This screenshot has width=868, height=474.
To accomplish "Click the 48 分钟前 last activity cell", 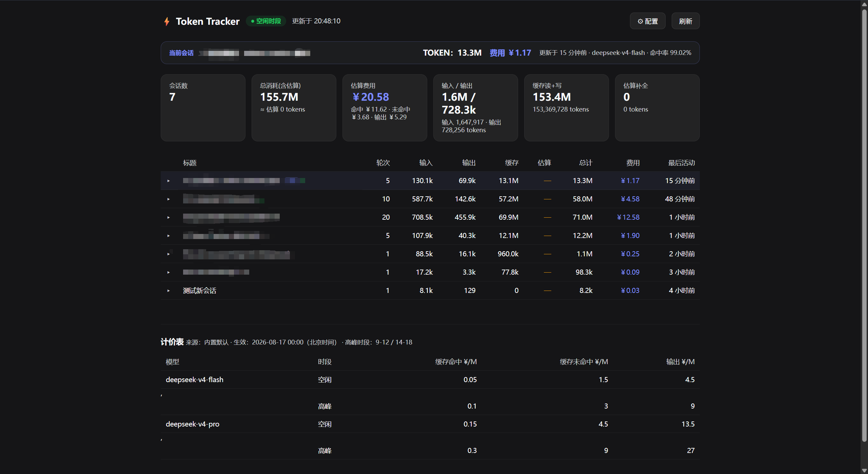I will (680, 199).
